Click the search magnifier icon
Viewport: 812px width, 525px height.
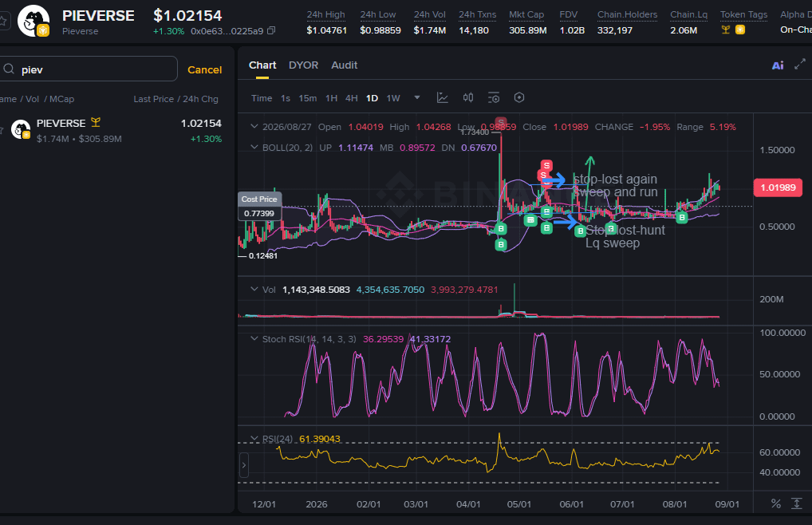coord(9,69)
